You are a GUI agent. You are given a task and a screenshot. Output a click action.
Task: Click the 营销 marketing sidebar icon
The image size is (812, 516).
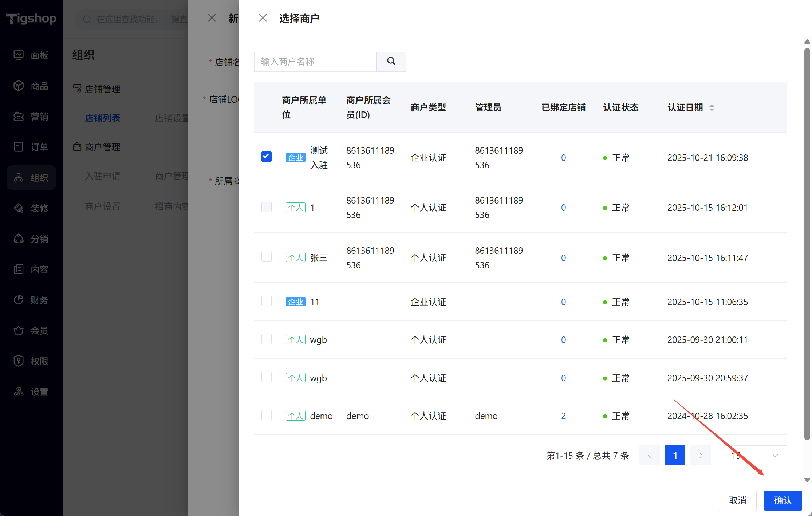coord(19,116)
